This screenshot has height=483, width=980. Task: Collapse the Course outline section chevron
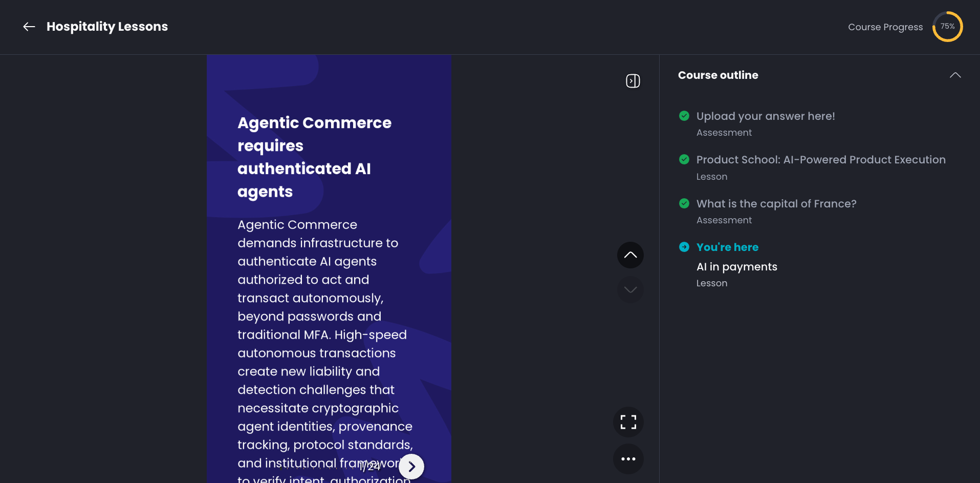pyautogui.click(x=955, y=75)
